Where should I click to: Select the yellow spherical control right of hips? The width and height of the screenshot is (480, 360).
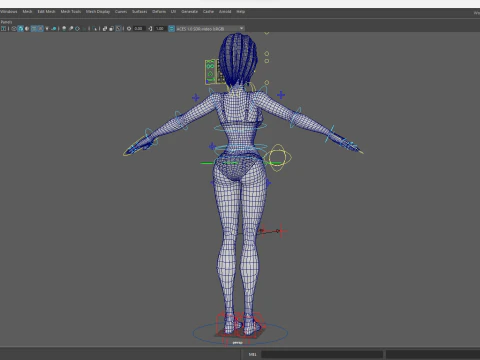click(x=277, y=157)
